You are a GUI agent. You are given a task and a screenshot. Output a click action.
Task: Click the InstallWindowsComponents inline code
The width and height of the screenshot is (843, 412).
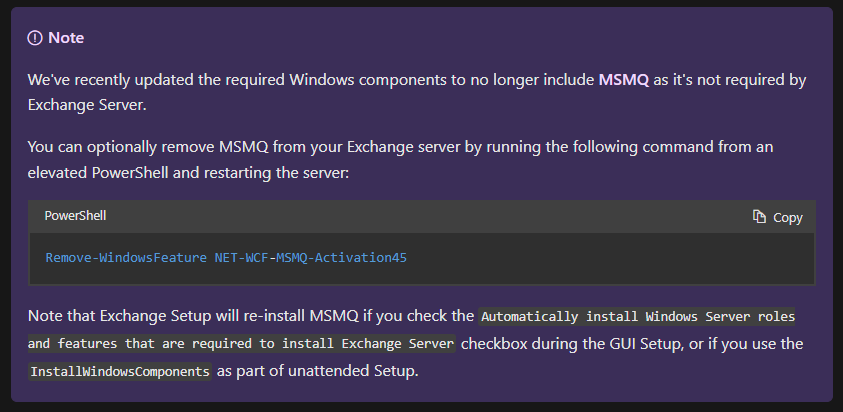pos(120,371)
